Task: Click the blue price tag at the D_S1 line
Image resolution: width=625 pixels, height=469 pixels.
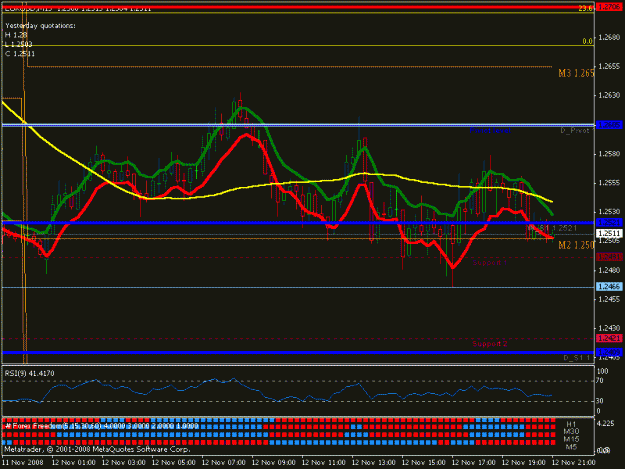Action: pyautogui.click(x=609, y=352)
